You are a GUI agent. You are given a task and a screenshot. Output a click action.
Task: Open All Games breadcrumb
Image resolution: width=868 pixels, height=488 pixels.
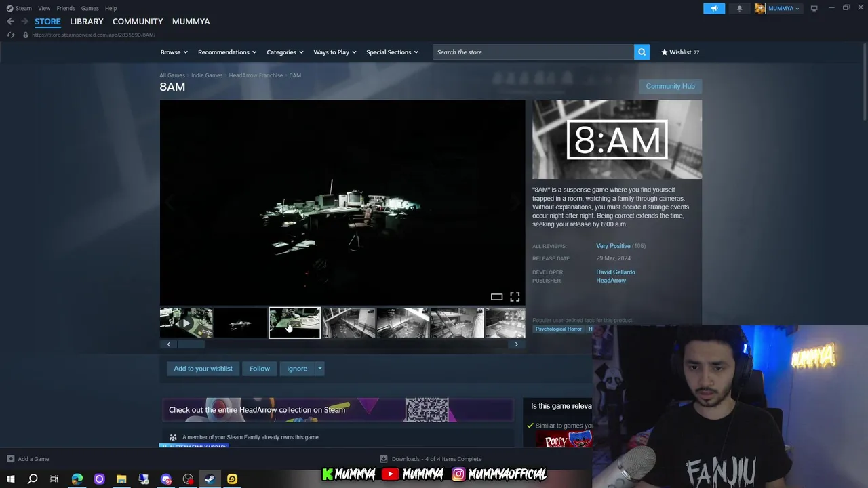[172, 75]
